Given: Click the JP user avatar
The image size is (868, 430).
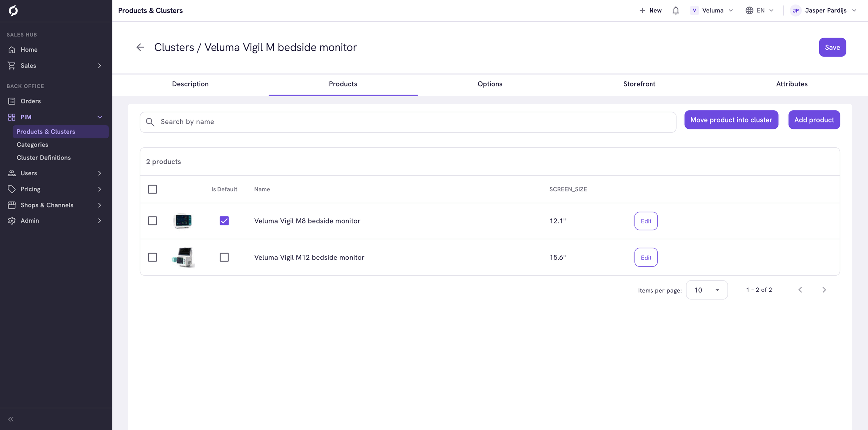Looking at the screenshot, I should (x=796, y=10).
